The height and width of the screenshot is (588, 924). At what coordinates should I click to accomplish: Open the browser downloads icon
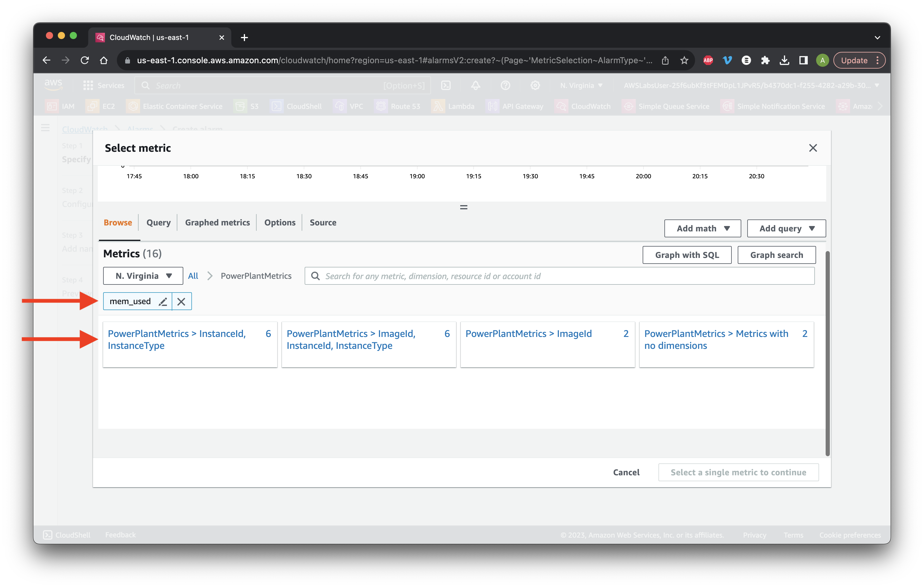tap(784, 60)
